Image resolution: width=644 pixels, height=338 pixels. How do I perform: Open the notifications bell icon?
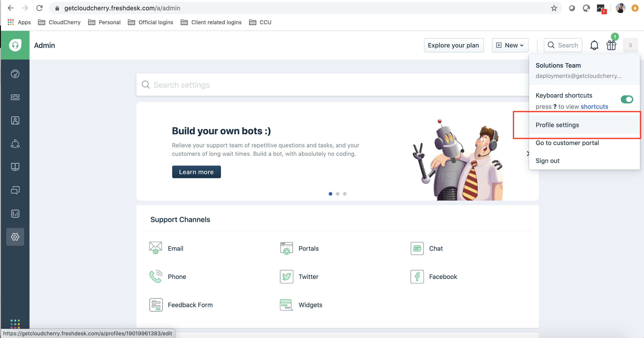pyautogui.click(x=594, y=45)
